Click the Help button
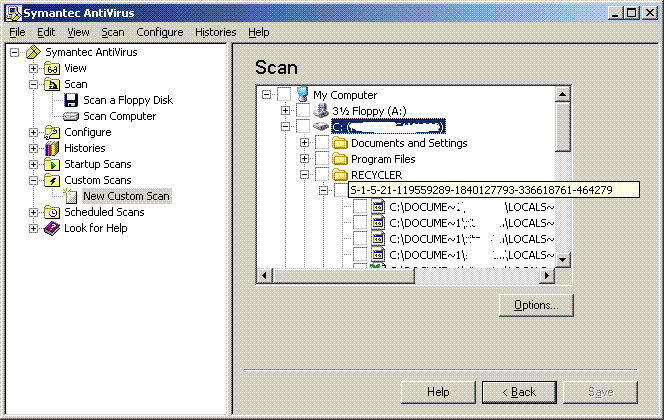This screenshot has width=664, height=420. click(438, 392)
